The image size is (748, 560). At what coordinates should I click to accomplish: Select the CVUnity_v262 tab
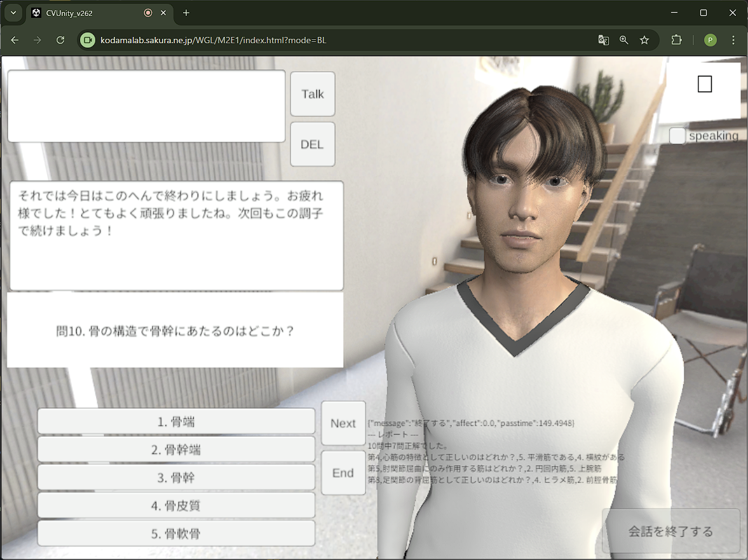(89, 13)
